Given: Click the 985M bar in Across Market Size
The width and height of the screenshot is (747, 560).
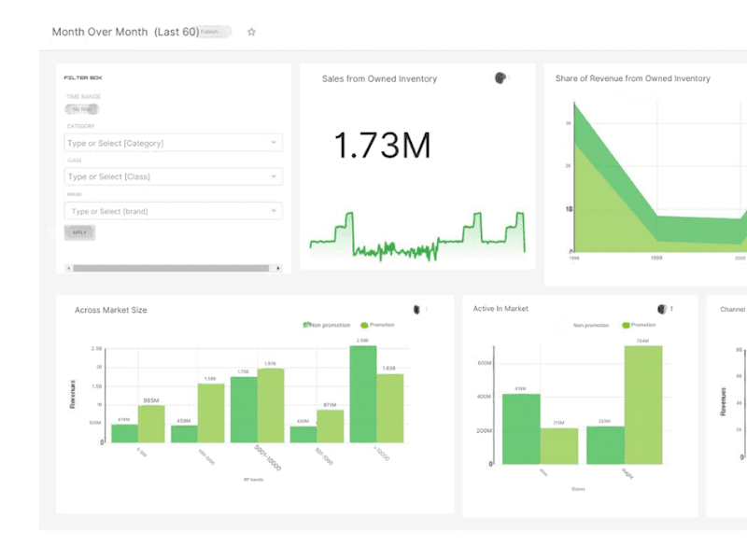Looking at the screenshot, I should click(151, 425).
